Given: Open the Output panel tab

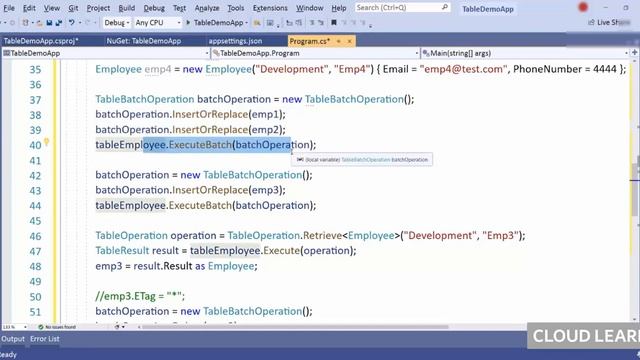Looking at the screenshot, I should [x=13, y=339].
